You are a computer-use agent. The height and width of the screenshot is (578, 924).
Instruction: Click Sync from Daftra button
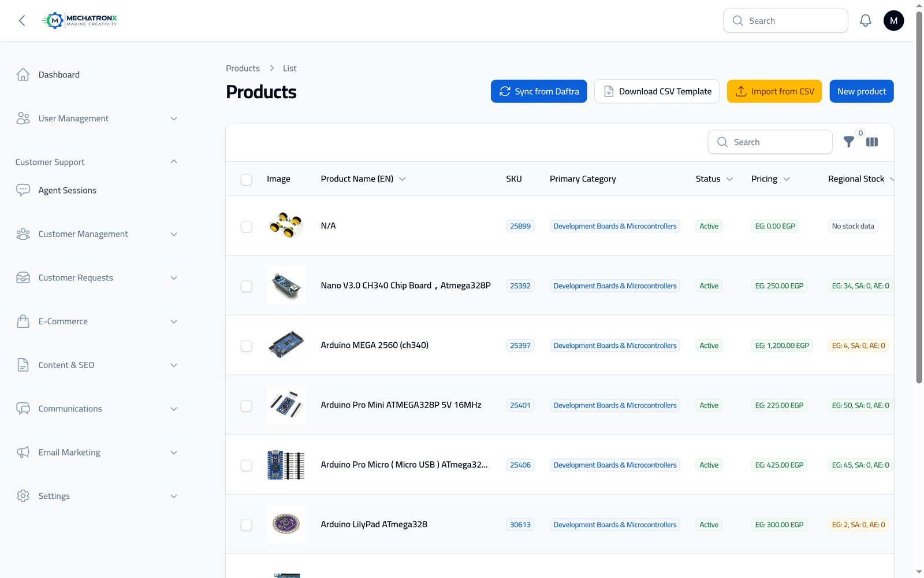click(539, 91)
